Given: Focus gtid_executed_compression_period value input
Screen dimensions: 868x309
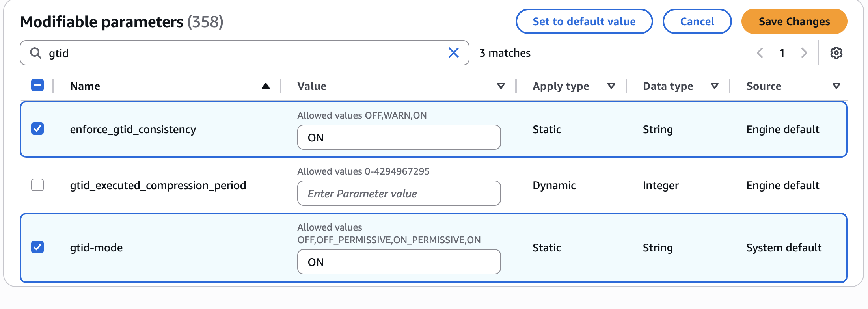Looking at the screenshot, I should pos(399,193).
